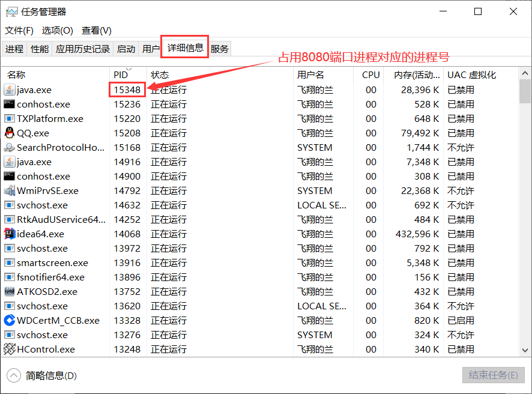The height and width of the screenshot is (394, 532).
Task: Click the WDCertM_CCB.exe blue icon
Action: (x=10, y=320)
